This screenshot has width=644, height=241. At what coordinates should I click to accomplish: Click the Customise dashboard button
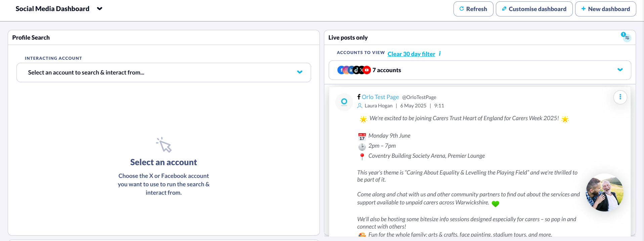(534, 9)
